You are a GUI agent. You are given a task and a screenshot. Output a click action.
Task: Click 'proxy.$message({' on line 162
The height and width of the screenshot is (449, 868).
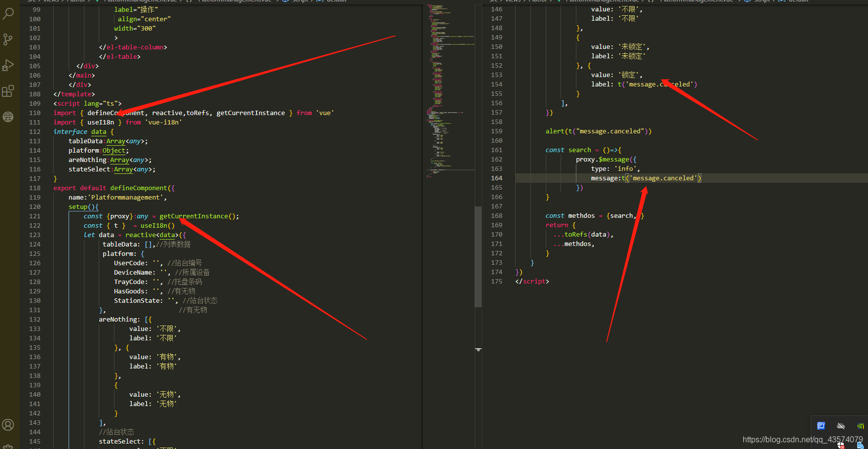point(606,160)
